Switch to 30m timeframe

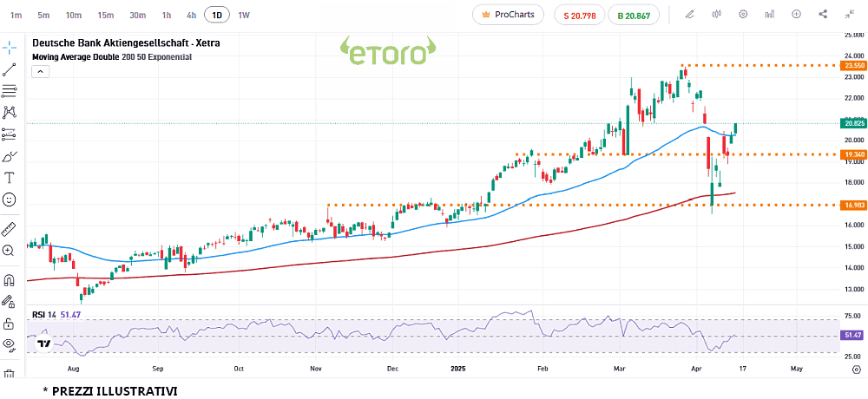(137, 16)
